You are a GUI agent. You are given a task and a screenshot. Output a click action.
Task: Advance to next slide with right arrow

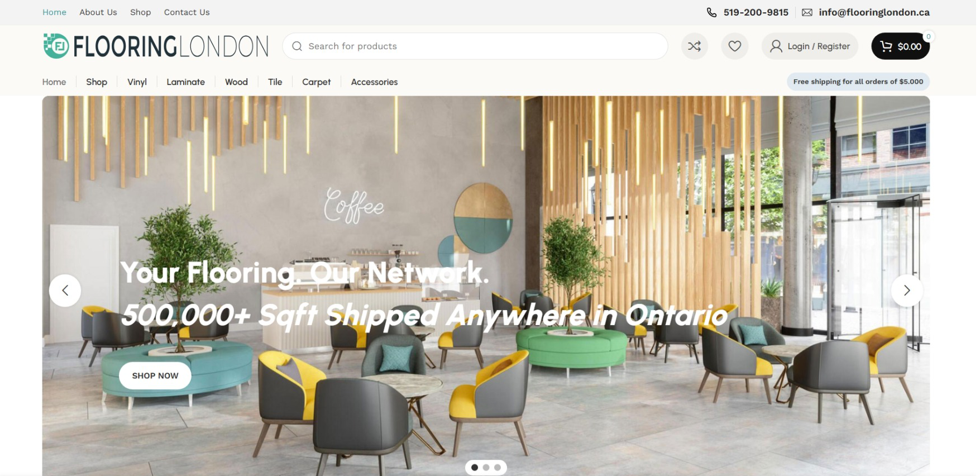[x=907, y=291]
